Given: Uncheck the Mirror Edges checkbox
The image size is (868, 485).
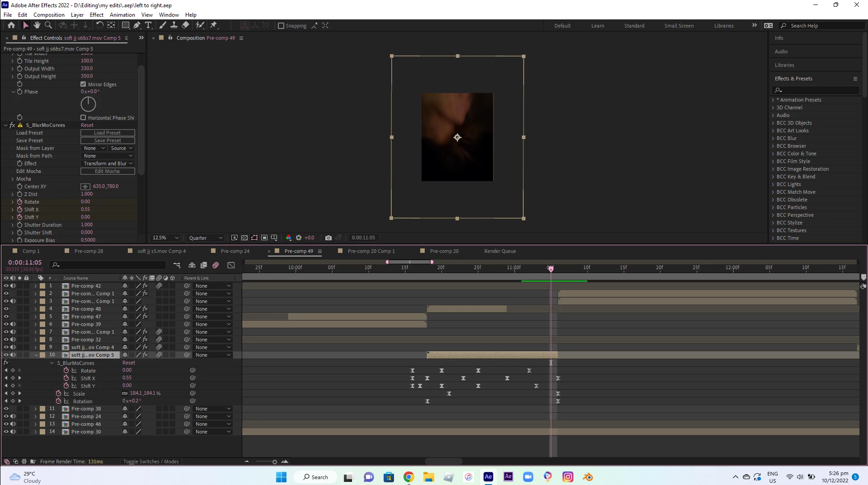Looking at the screenshot, I should [x=83, y=84].
